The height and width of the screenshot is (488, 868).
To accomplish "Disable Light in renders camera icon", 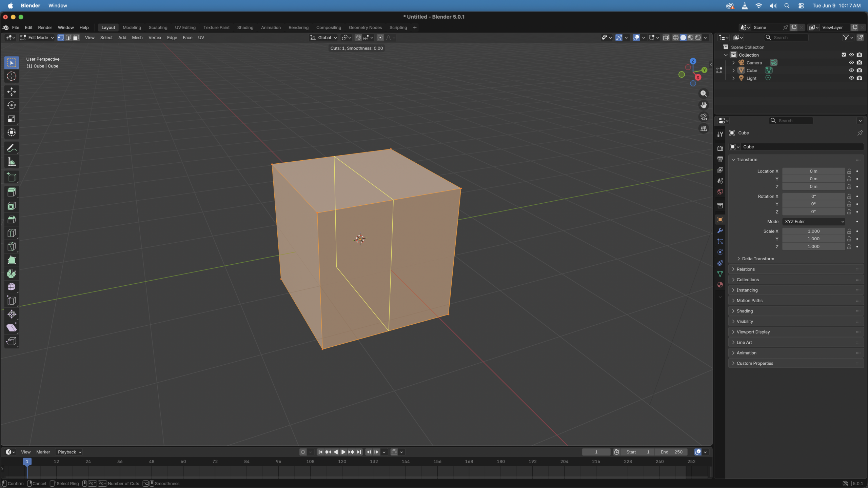I will (x=859, y=78).
